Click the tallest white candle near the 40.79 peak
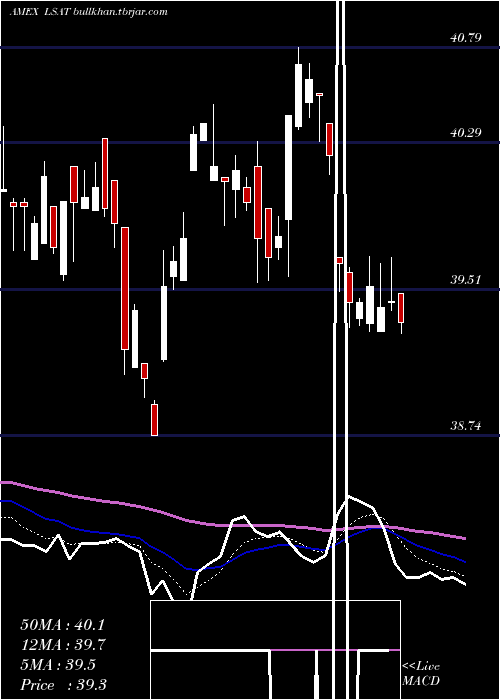This screenshot has width=500, height=700. pos(298,96)
